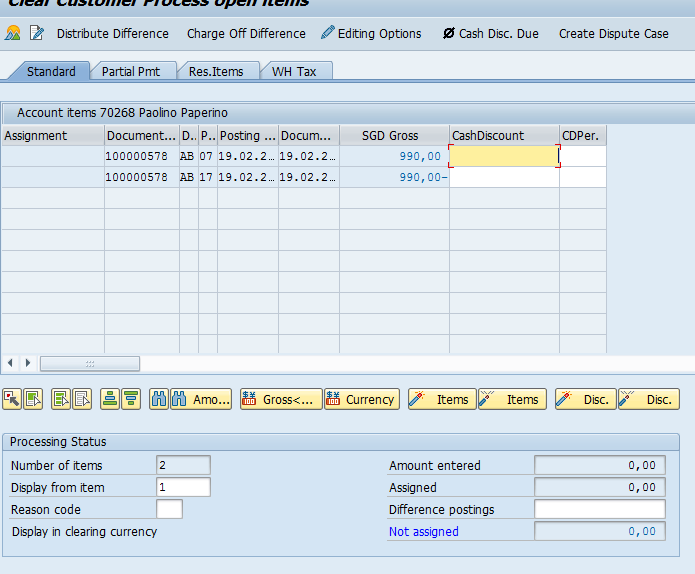The image size is (695, 574).
Task: Deactivate cash discount with second Disc. button
Action: [x=649, y=399]
